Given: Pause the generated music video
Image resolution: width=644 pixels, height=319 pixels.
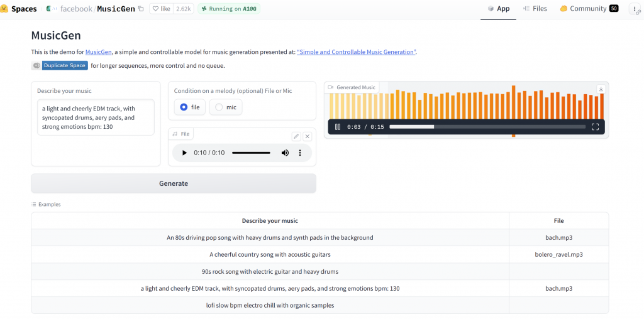Looking at the screenshot, I should (x=338, y=127).
